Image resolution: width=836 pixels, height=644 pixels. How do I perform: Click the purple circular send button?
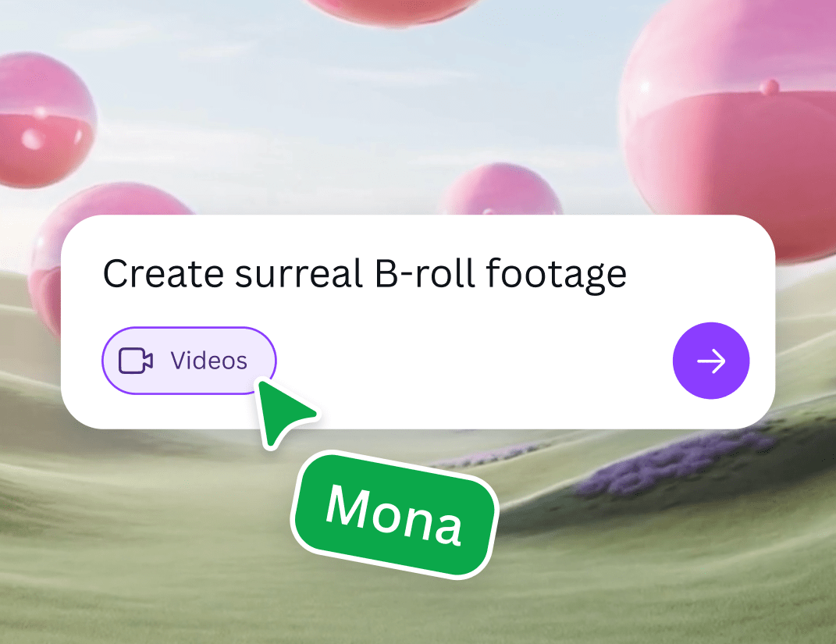711,361
